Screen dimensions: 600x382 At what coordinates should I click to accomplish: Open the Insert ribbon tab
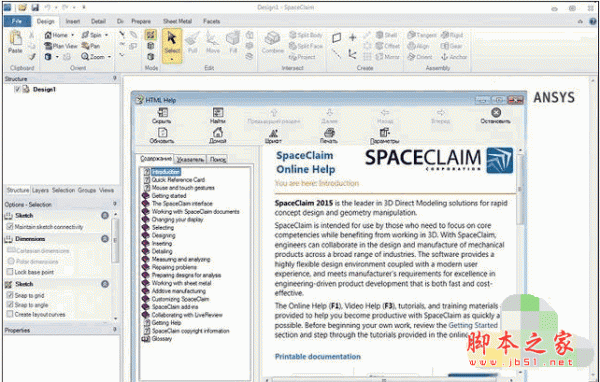tap(73, 21)
